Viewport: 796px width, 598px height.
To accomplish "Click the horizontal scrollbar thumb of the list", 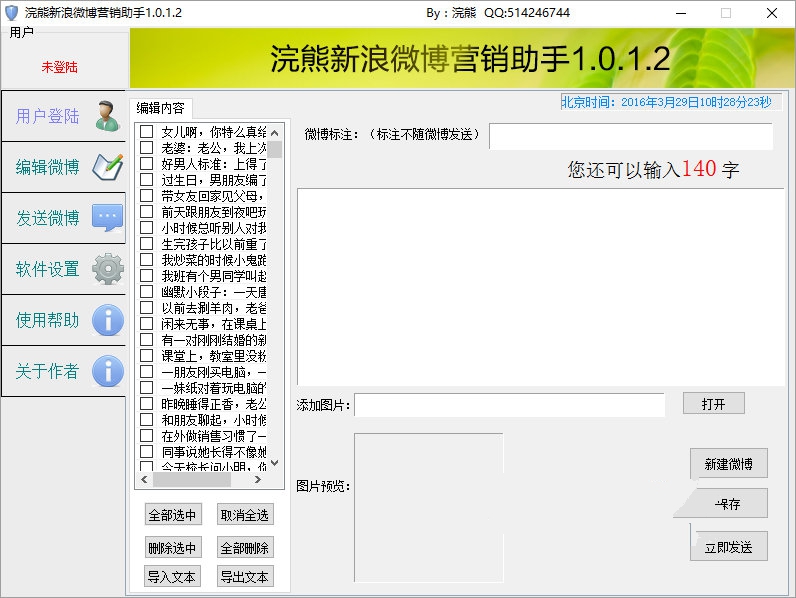I will pyautogui.click(x=192, y=480).
